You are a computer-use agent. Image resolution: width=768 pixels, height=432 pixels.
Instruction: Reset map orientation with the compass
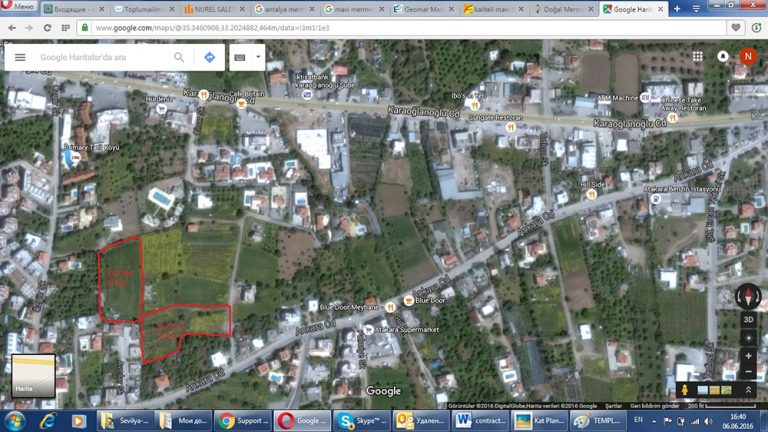(x=748, y=296)
